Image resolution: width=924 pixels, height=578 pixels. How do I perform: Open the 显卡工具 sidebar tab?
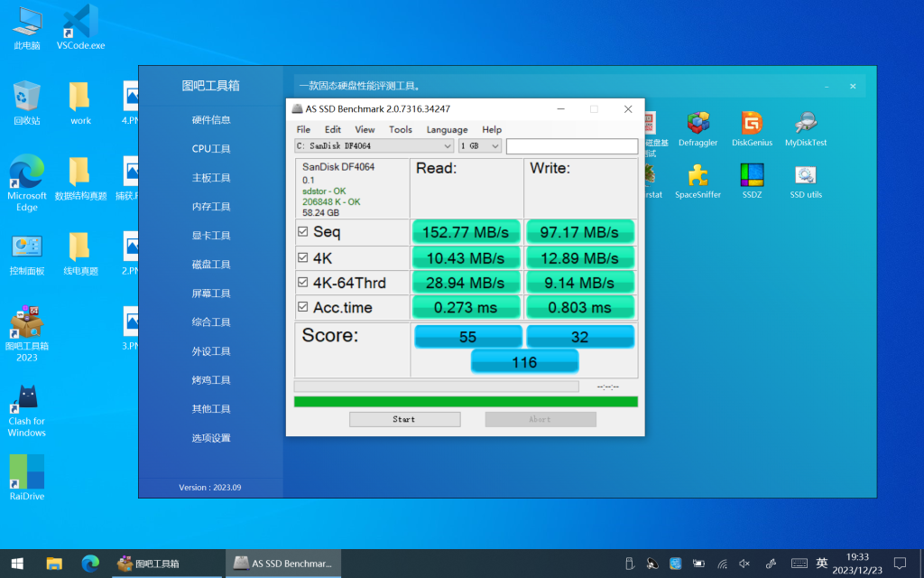[x=211, y=236]
